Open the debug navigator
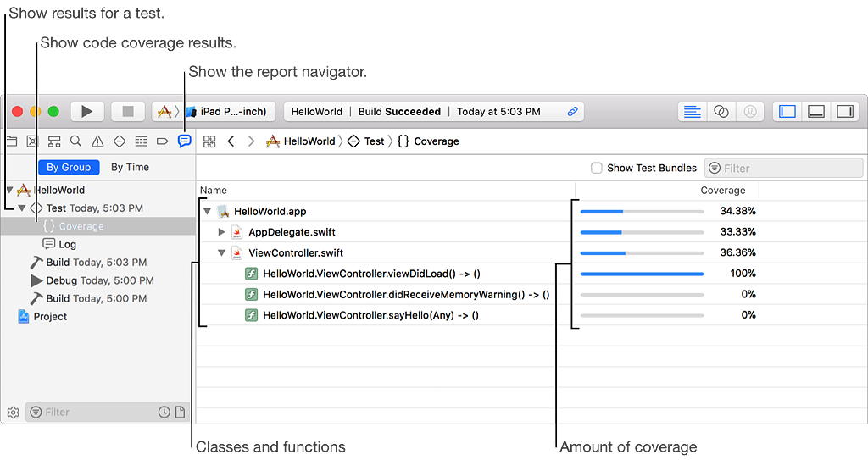Image resolution: width=868 pixels, height=460 pixels. click(x=142, y=141)
